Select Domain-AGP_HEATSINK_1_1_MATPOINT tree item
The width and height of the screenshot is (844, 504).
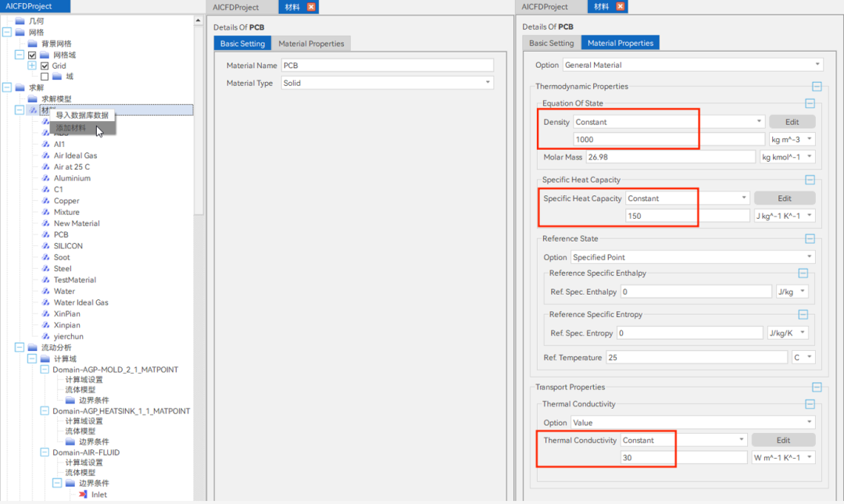pyautogui.click(x=121, y=411)
